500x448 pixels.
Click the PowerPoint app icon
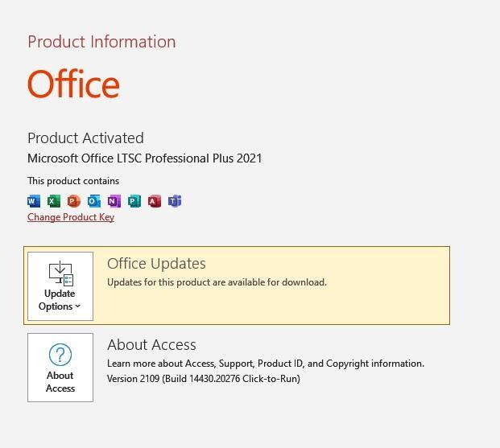tap(74, 201)
